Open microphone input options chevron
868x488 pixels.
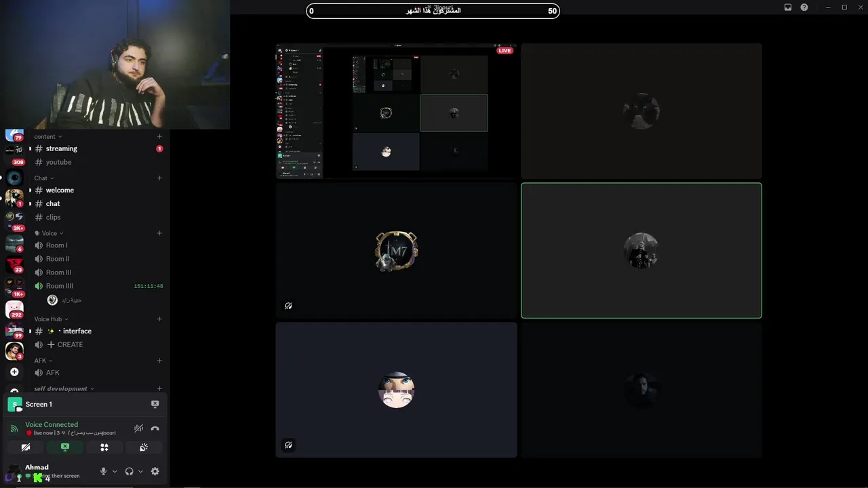115,471
